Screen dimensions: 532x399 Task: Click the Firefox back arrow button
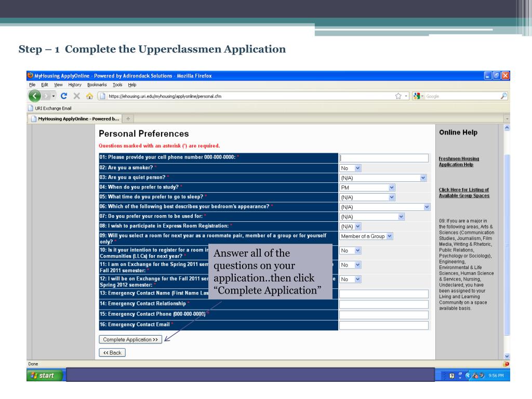(x=35, y=96)
